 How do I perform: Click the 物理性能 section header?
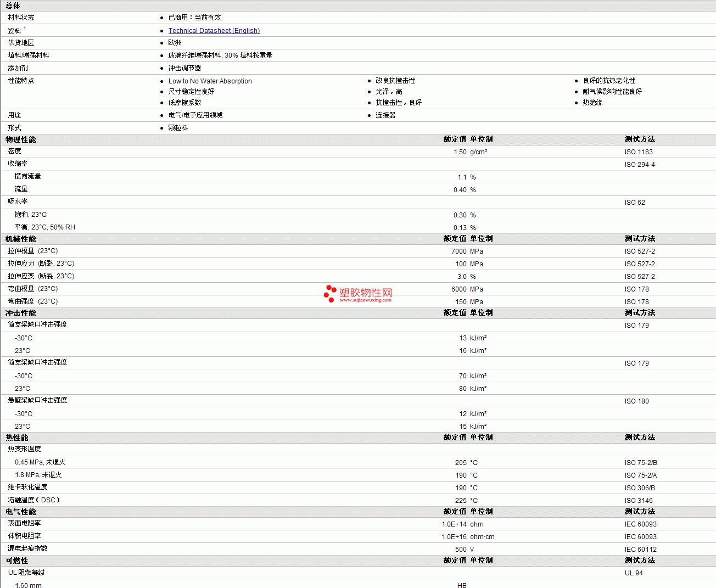[21, 139]
